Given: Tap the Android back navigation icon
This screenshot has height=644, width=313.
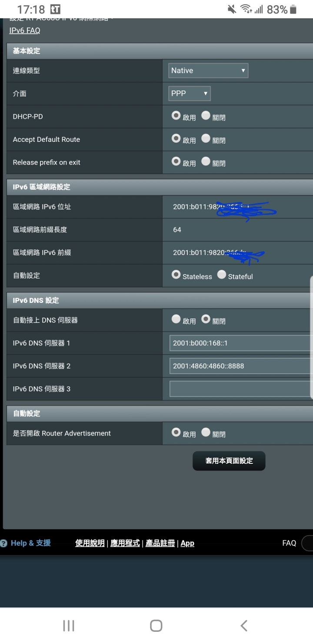Looking at the screenshot, I should (244, 626).
